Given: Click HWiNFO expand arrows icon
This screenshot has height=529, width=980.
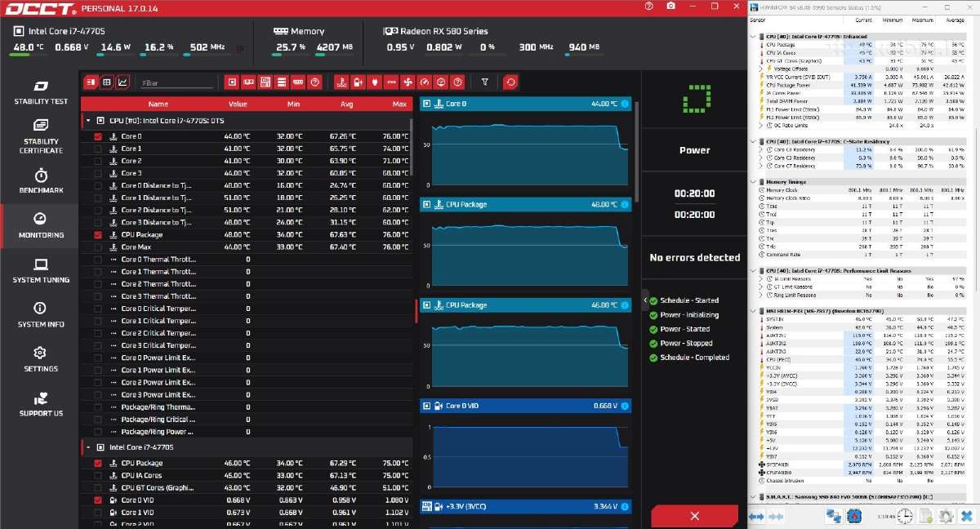Looking at the screenshot, I should 756,516.
